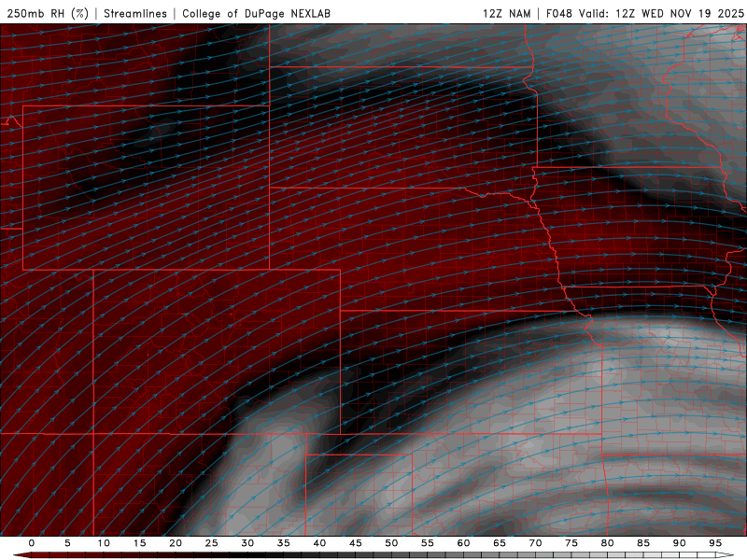Click the colorbar label "55"
Viewport: 747px width, 560px height.
click(x=428, y=543)
